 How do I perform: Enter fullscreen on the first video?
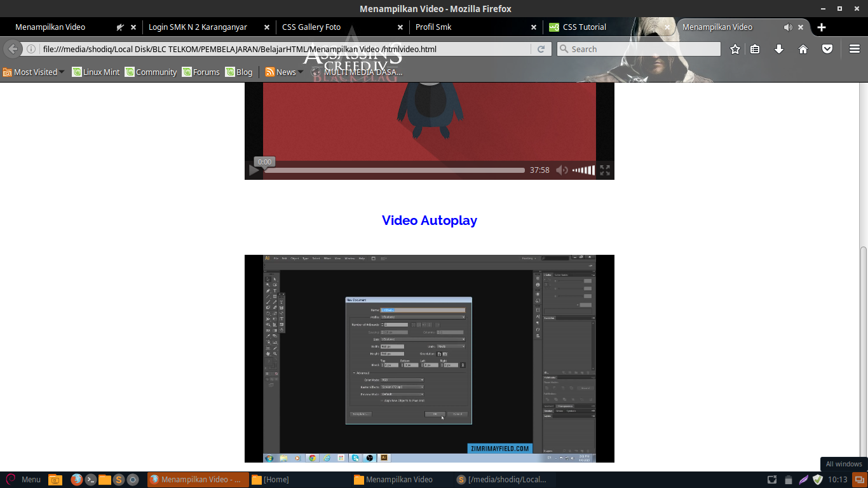pyautogui.click(x=605, y=170)
